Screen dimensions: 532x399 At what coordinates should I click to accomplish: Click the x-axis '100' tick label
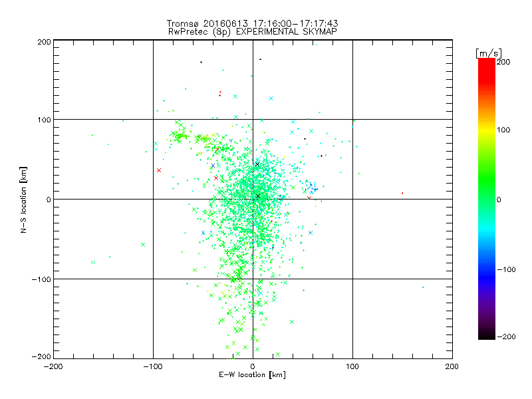point(352,366)
